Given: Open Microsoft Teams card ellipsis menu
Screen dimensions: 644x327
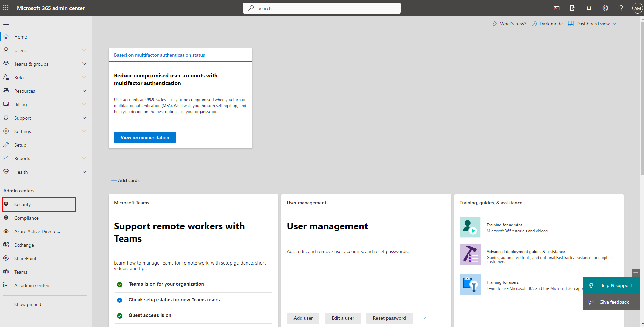Looking at the screenshot, I should [x=270, y=203].
